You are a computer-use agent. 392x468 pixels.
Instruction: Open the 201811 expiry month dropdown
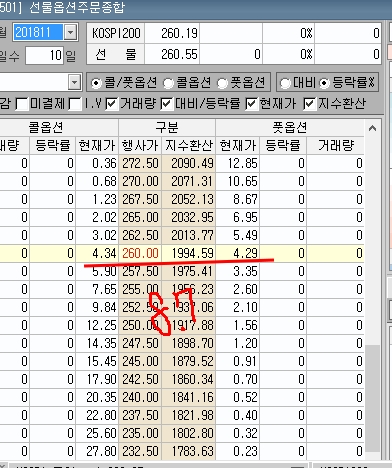(x=70, y=32)
